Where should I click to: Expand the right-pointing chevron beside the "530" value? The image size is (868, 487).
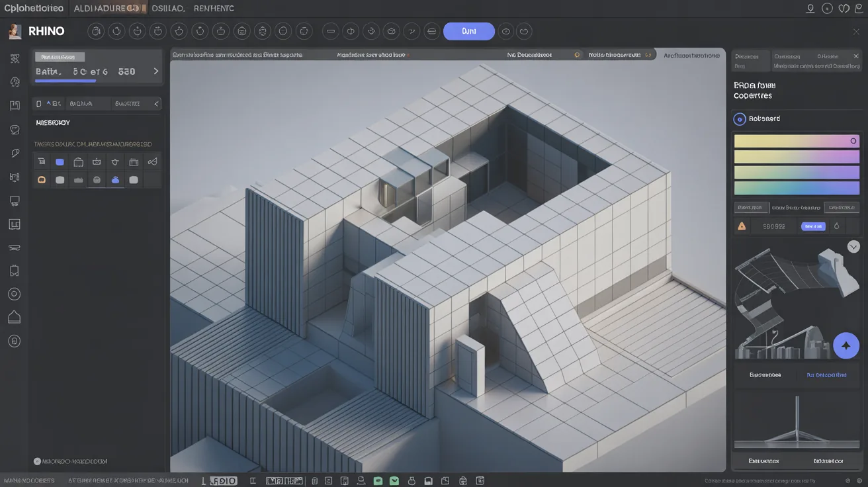click(156, 71)
